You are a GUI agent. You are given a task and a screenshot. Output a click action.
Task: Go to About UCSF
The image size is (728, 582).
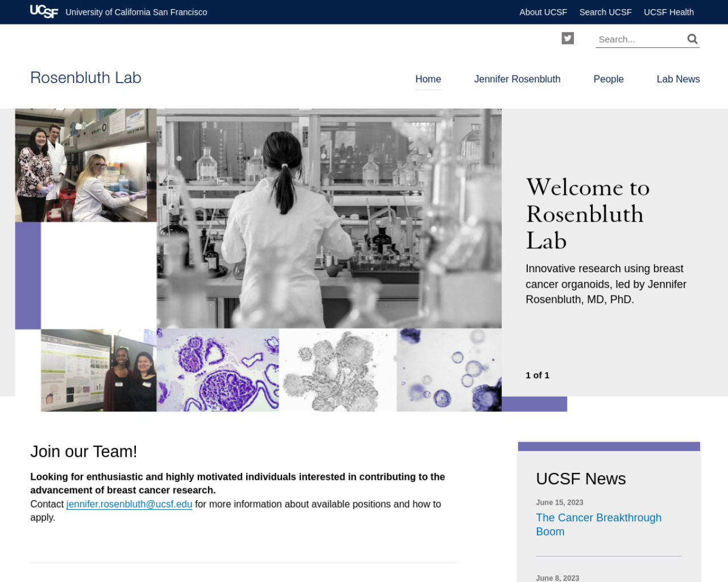point(543,12)
